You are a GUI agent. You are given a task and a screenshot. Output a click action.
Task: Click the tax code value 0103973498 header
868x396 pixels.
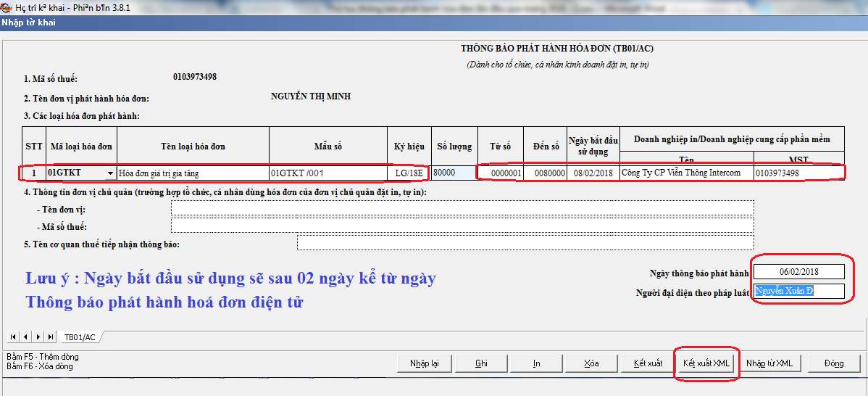coord(194,77)
